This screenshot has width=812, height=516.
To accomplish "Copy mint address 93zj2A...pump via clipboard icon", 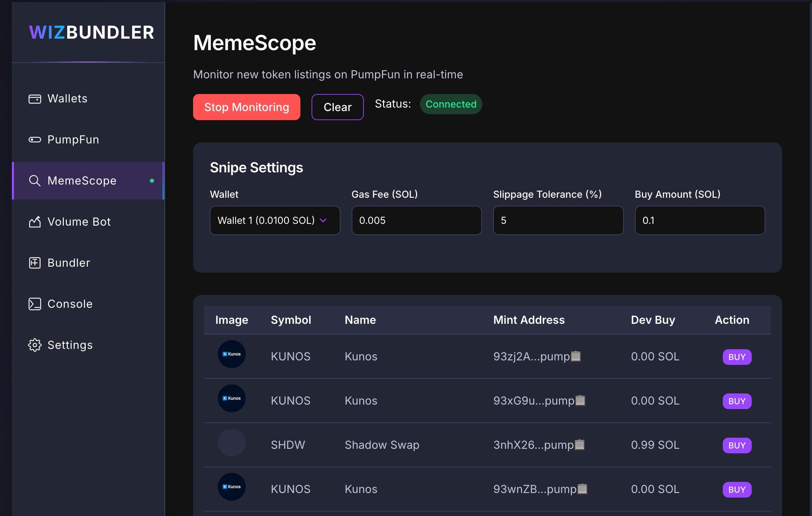I will point(576,356).
